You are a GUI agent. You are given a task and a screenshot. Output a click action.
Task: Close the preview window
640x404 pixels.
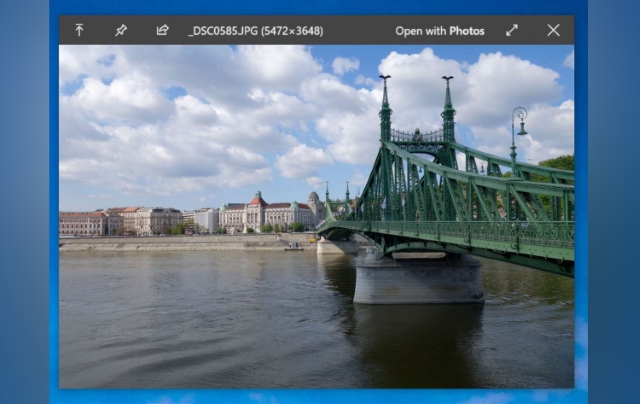(x=553, y=30)
